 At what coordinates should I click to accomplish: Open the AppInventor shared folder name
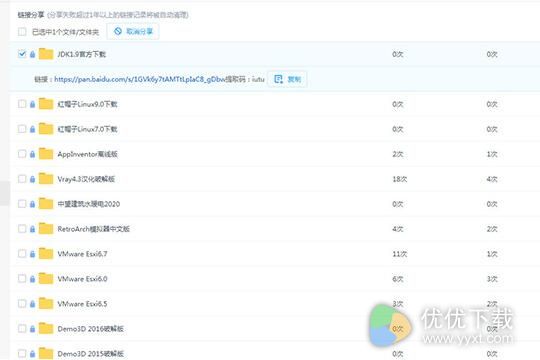pos(87,154)
